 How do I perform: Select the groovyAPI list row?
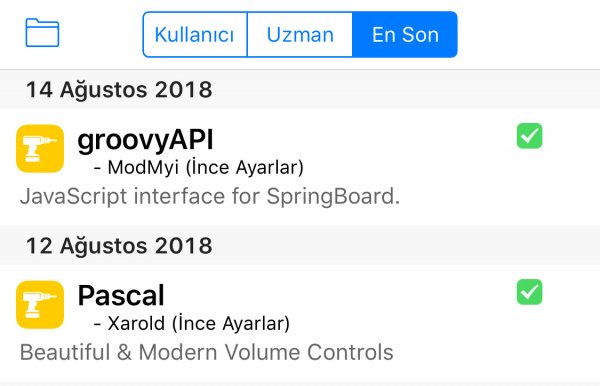tap(300, 167)
